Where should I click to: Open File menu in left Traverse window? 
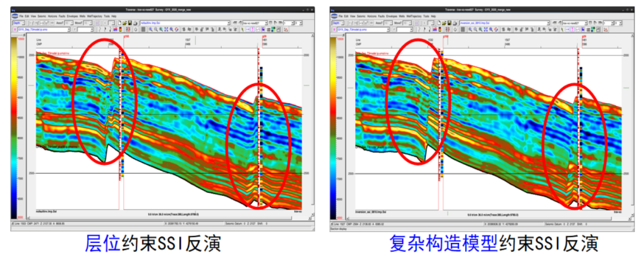pos(21,16)
